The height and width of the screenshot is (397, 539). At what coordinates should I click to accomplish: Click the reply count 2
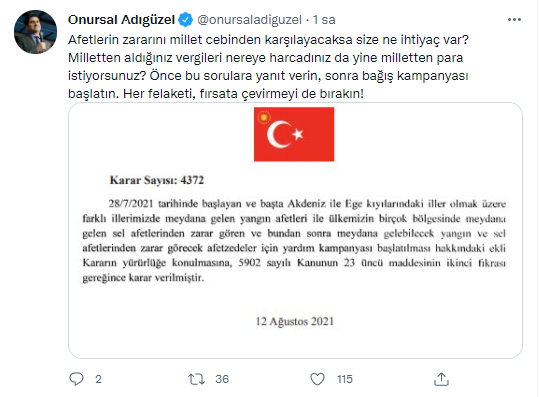[98, 379]
